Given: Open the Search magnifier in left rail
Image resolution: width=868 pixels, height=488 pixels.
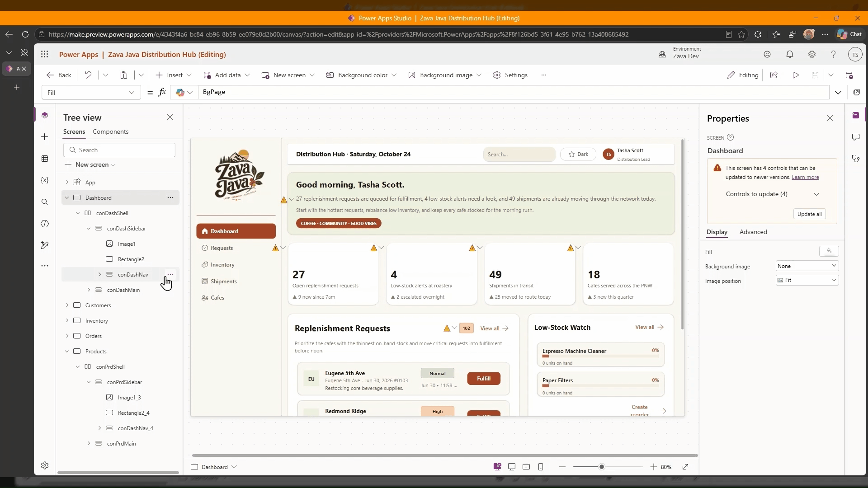Looking at the screenshot, I should pos(45,202).
